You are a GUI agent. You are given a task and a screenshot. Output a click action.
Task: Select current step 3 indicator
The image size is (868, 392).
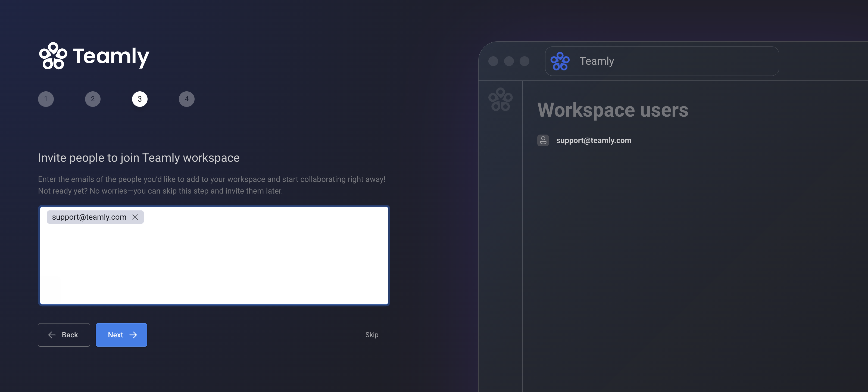[x=139, y=99]
